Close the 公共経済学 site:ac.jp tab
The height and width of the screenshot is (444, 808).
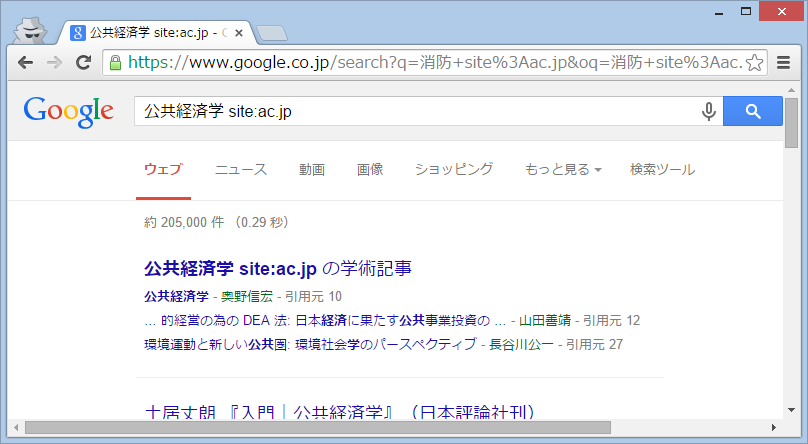(x=239, y=33)
